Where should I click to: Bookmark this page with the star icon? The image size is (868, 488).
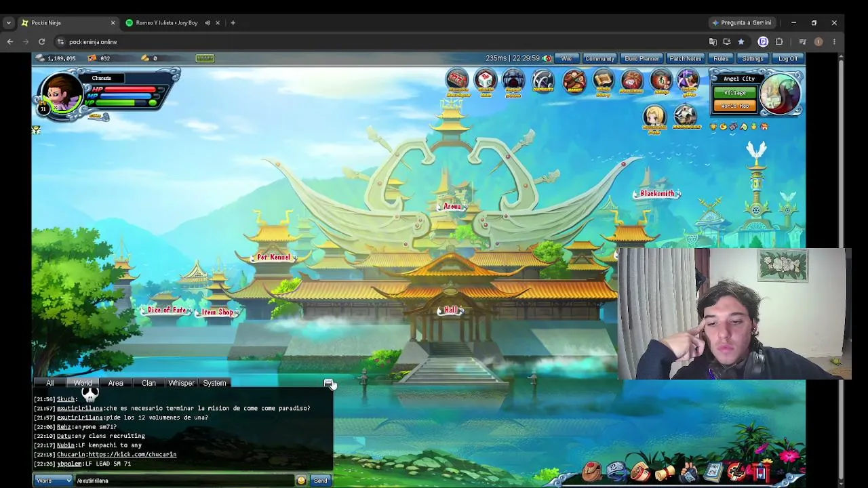tap(741, 41)
